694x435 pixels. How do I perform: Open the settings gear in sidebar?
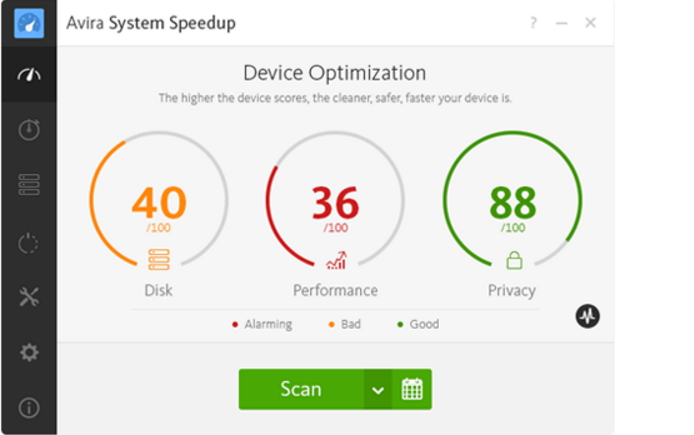[x=29, y=352]
